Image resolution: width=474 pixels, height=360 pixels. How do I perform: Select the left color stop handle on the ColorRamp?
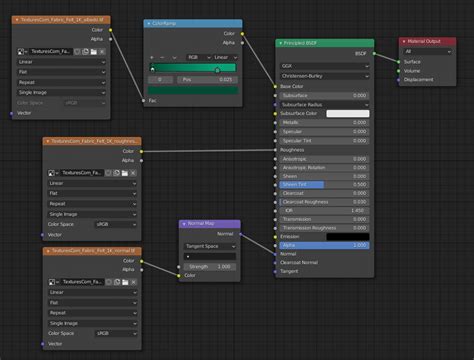click(x=152, y=69)
